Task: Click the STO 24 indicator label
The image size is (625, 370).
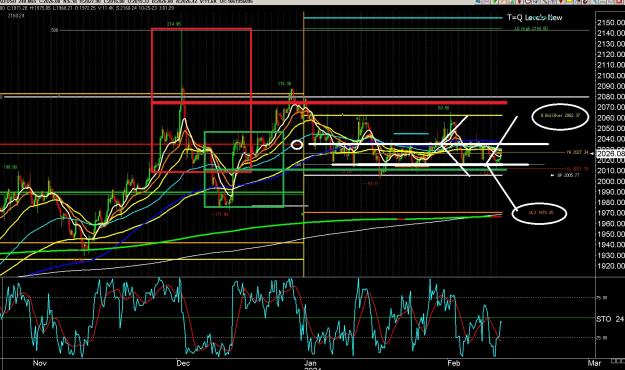Action: point(610,319)
